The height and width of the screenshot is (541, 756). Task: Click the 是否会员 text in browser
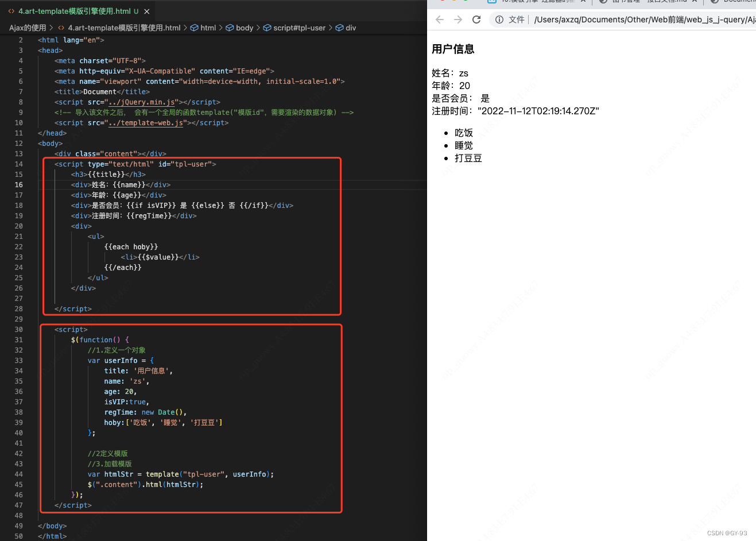(461, 98)
